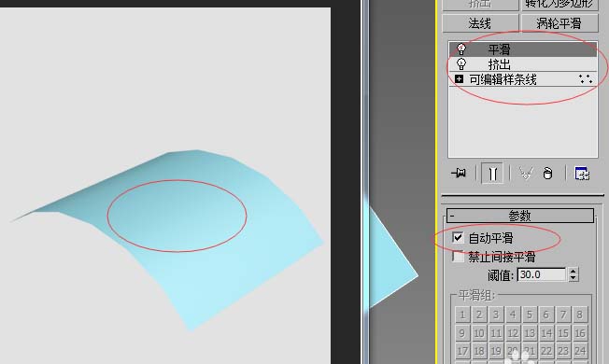This screenshot has width=609, height=364.
Task: Enable the 禁止间接平滑 checkbox
Action: (x=458, y=257)
